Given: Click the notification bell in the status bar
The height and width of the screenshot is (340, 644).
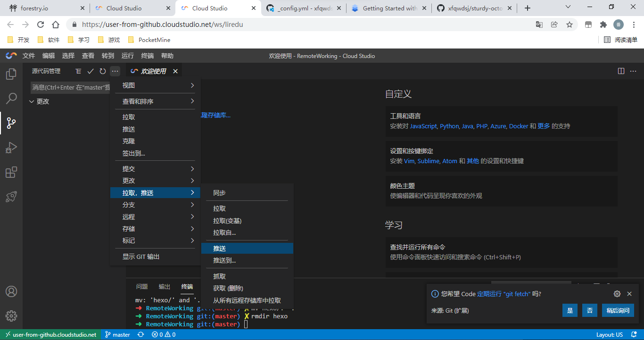Looking at the screenshot, I should pyautogui.click(x=634, y=335).
